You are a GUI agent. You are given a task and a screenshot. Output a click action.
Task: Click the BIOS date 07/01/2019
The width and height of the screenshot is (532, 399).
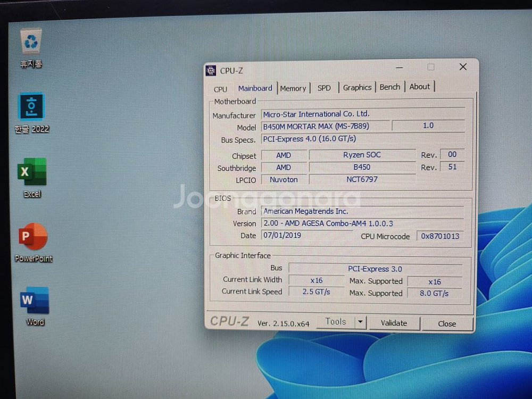pos(307,235)
